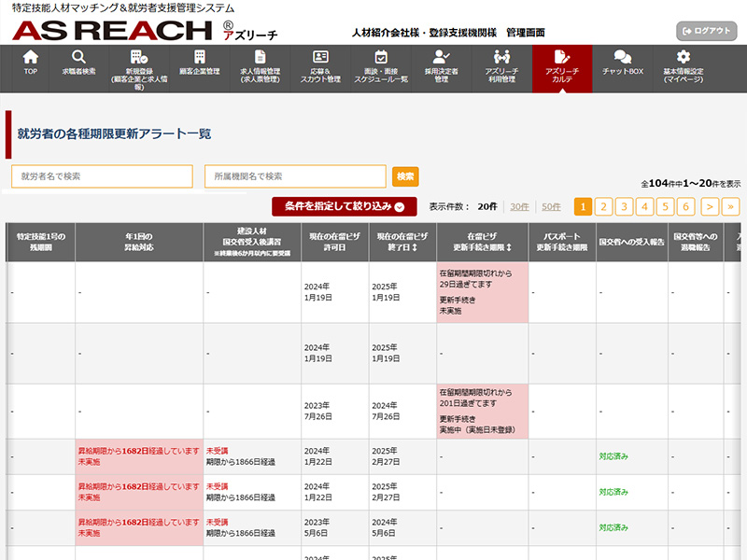Select the current 20件 display count
Screen dimensions: 747x560
[487, 206]
